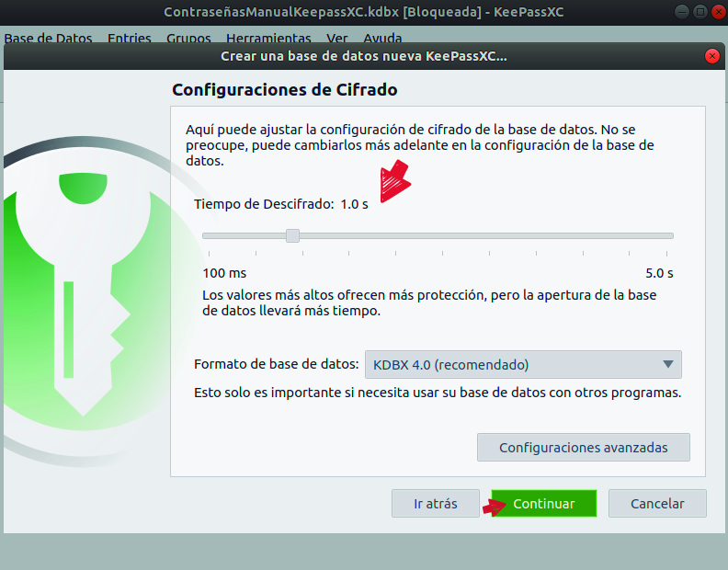Click the 5.0 s maximum label
The image size is (728, 570).
[x=659, y=273]
